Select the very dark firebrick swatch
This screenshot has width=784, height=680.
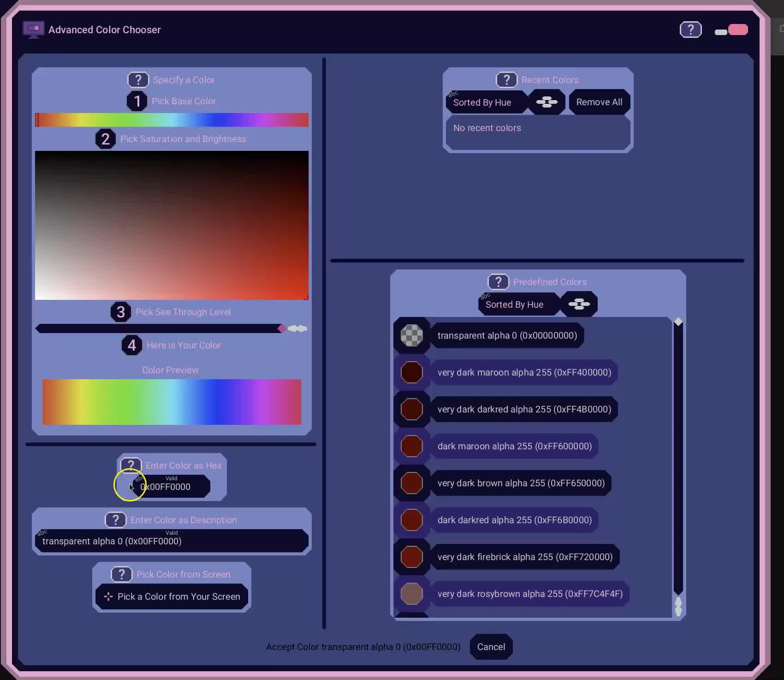tap(412, 557)
